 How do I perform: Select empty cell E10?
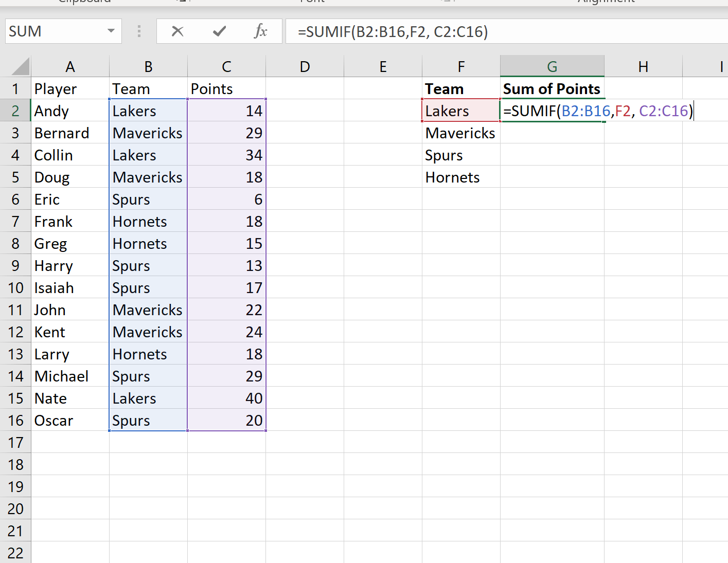click(x=383, y=287)
